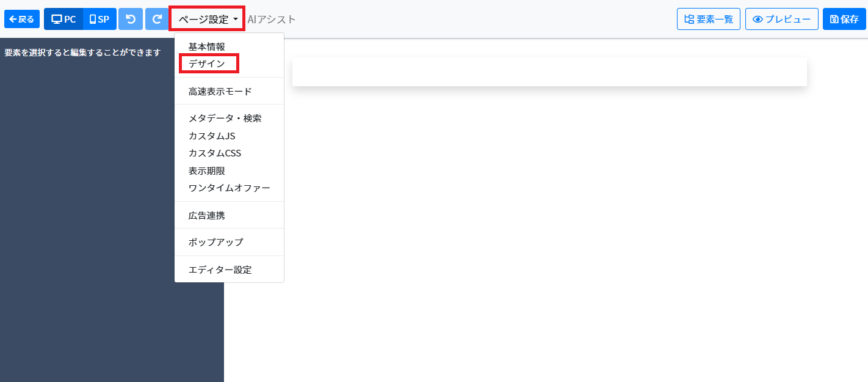
Task: Select 基本情報 from the menu
Action: tap(207, 46)
